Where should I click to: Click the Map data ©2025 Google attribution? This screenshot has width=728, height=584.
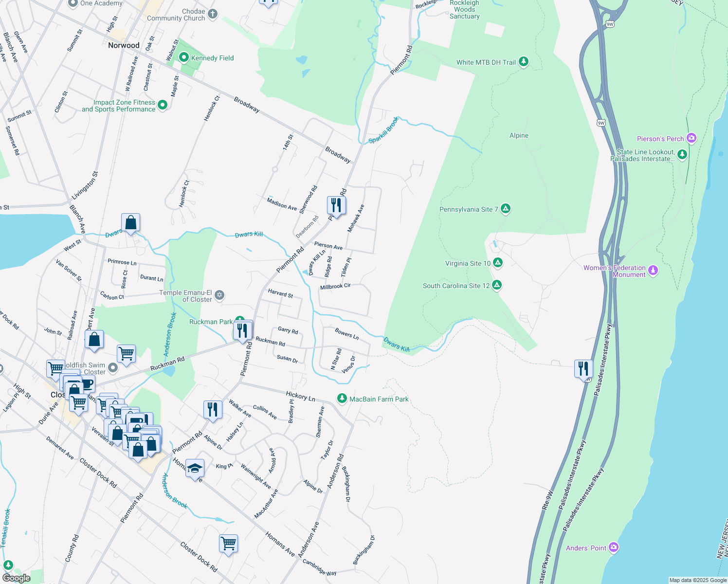tap(698, 580)
